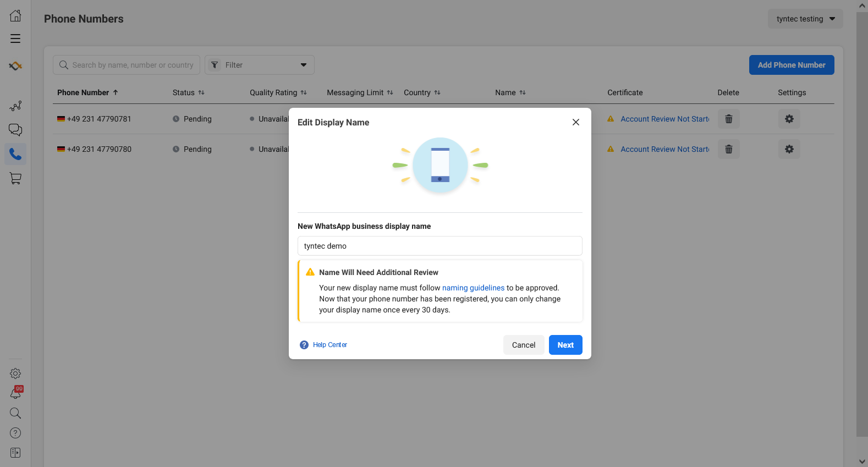This screenshot has height=467, width=868.
Task: Click the page vertical scrollbar
Action: click(x=862, y=224)
